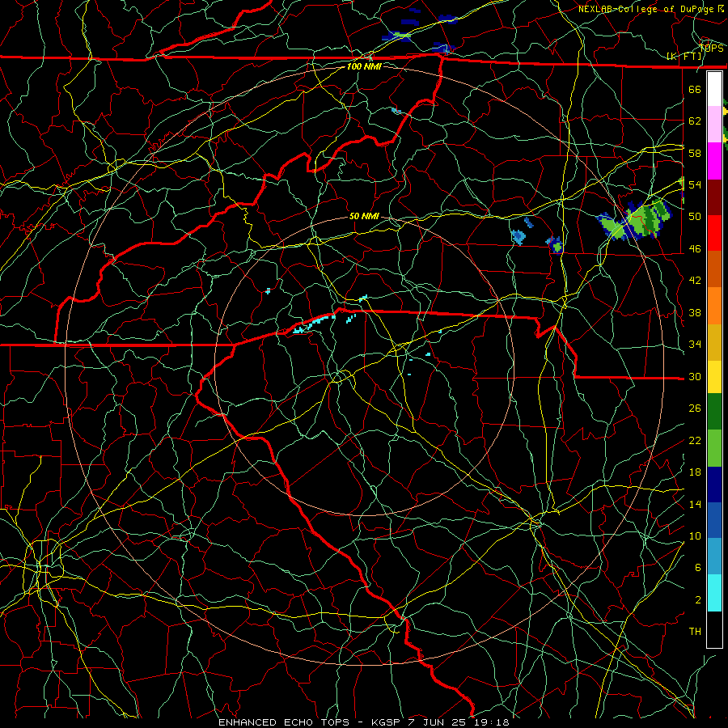Click the light green legend swatch
The width and height of the screenshot is (728, 728).
(x=714, y=448)
